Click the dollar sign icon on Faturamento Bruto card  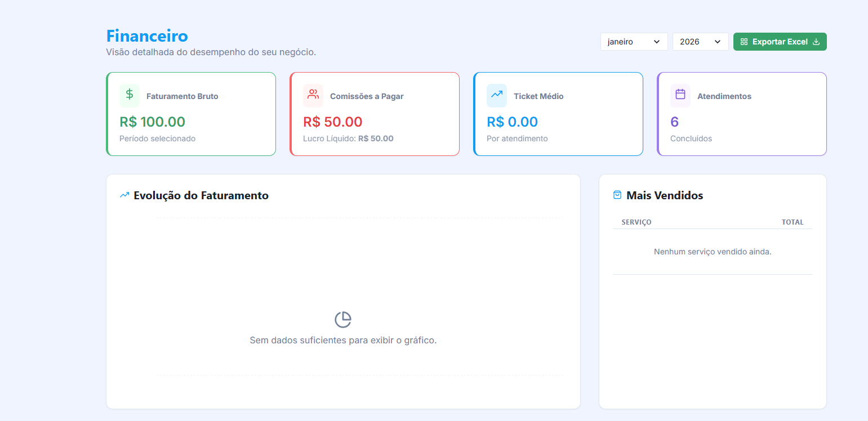[128, 96]
